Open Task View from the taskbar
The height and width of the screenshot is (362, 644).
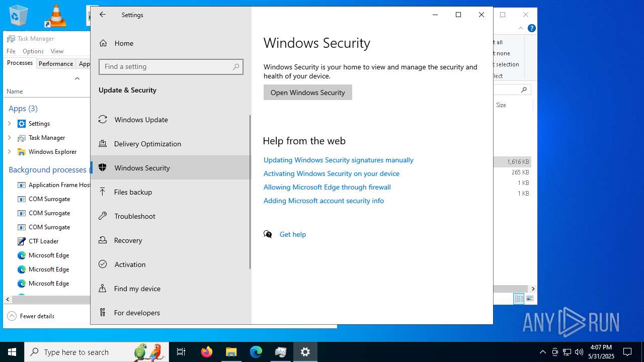tap(181, 352)
